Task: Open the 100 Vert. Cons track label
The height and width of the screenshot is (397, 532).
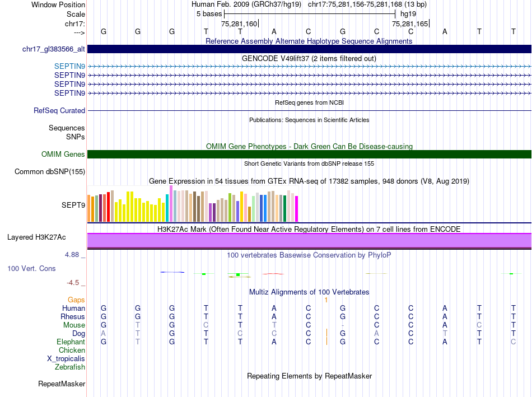Action: (x=31, y=269)
